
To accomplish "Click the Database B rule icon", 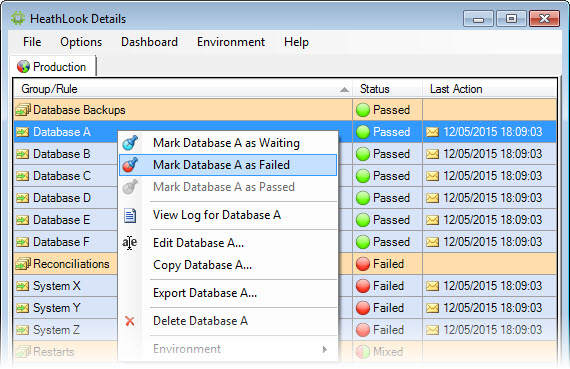I will [x=23, y=154].
